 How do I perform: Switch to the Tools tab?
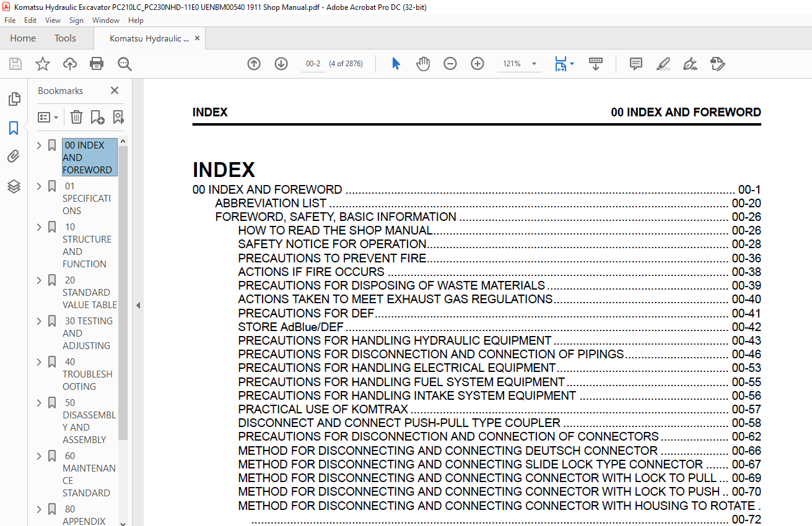(x=65, y=38)
